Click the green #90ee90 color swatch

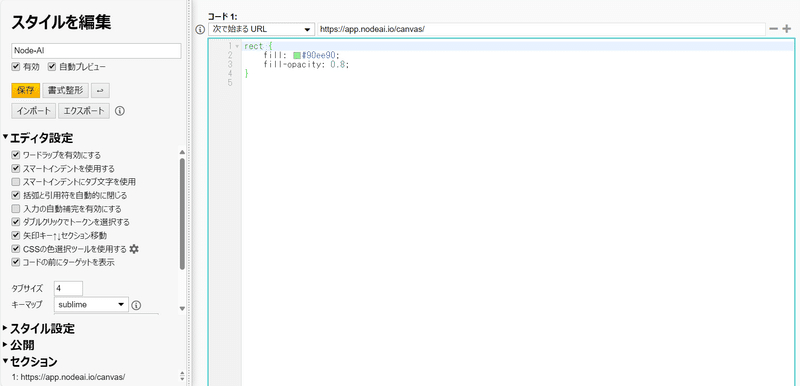(x=297, y=56)
